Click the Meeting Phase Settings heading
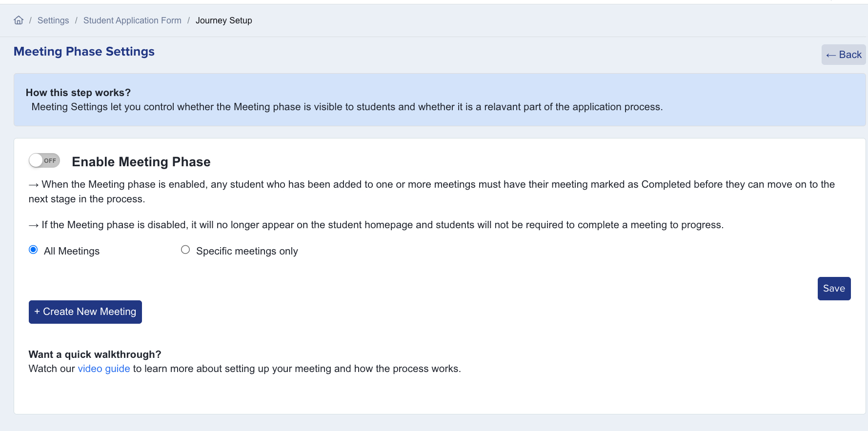 [x=84, y=52]
